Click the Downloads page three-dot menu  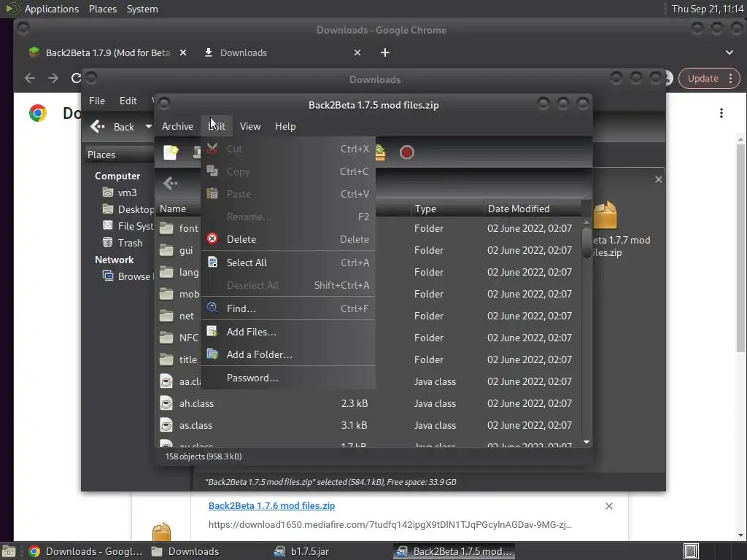point(721,113)
